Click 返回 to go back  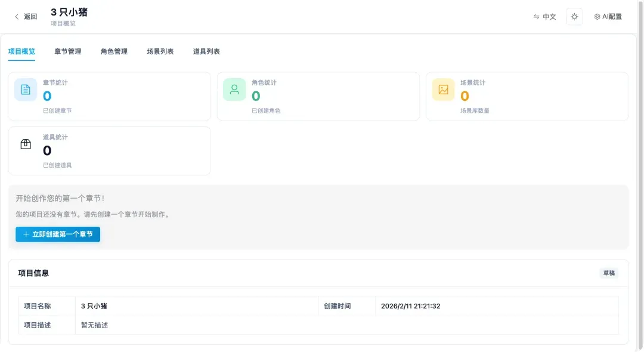click(x=30, y=17)
